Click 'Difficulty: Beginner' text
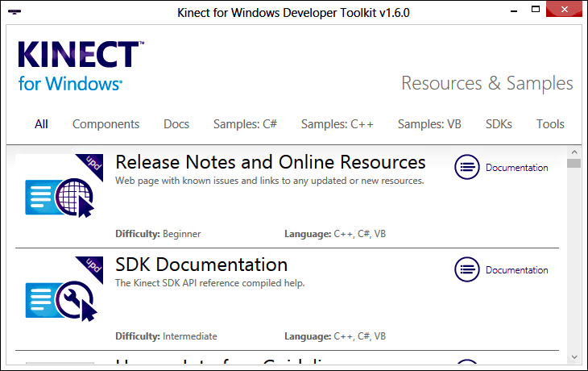 coord(158,234)
